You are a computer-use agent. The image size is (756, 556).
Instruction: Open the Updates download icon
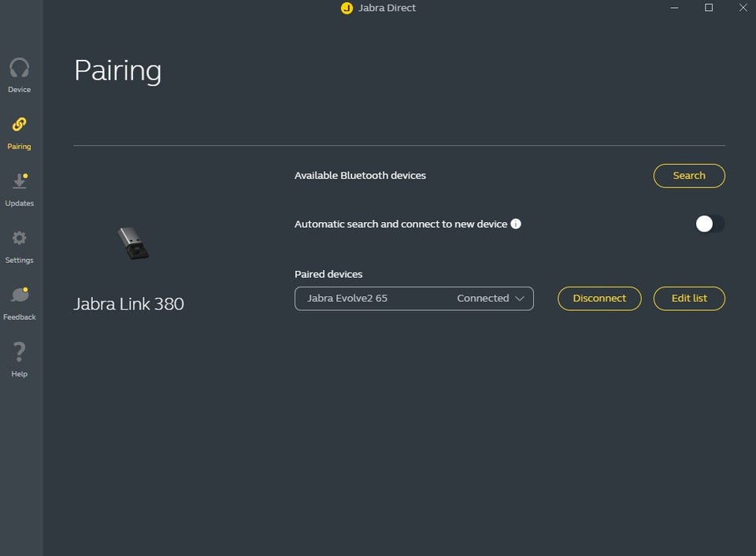pyautogui.click(x=20, y=181)
